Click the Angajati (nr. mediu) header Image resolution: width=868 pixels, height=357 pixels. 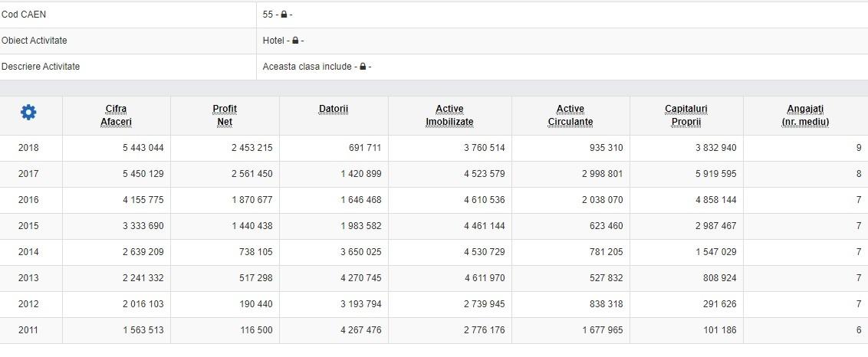point(804,116)
